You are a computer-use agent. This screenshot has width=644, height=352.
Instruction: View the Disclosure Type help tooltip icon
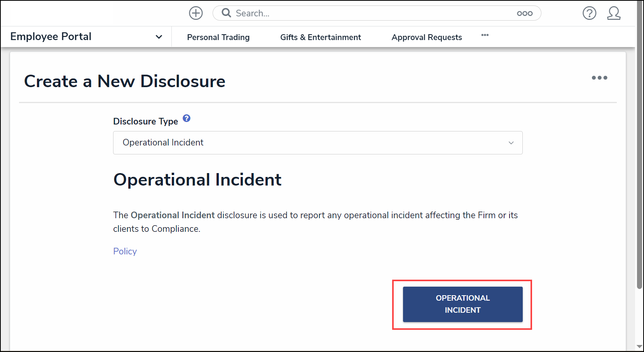pos(187,118)
